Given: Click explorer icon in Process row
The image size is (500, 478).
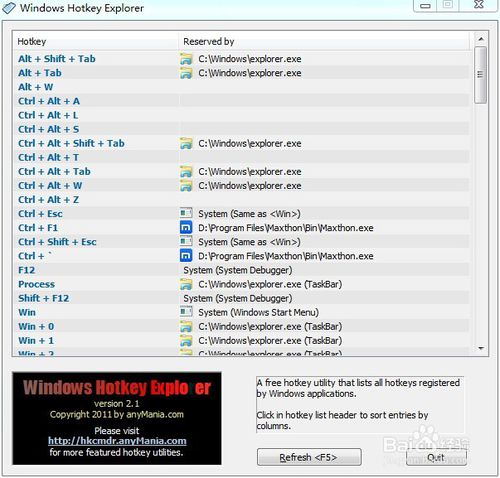Looking at the screenshot, I should (x=186, y=284).
